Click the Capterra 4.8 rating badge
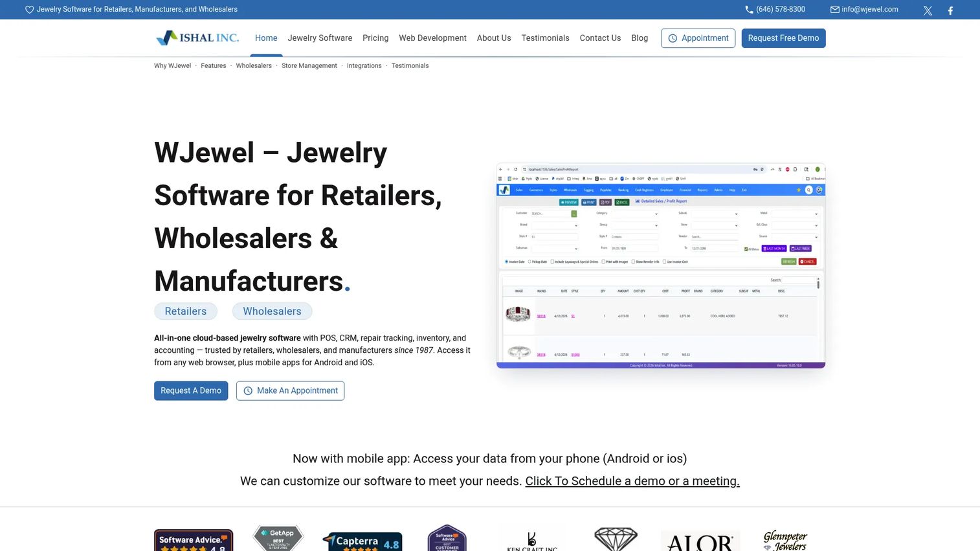This screenshot has height=551, width=980. click(x=362, y=541)
